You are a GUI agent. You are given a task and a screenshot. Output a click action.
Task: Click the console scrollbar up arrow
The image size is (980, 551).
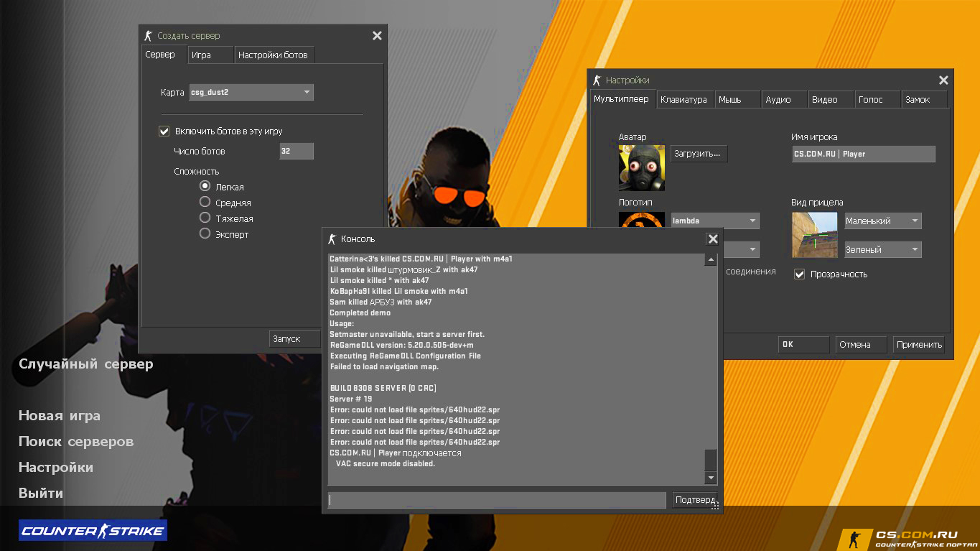pos(711,259)
